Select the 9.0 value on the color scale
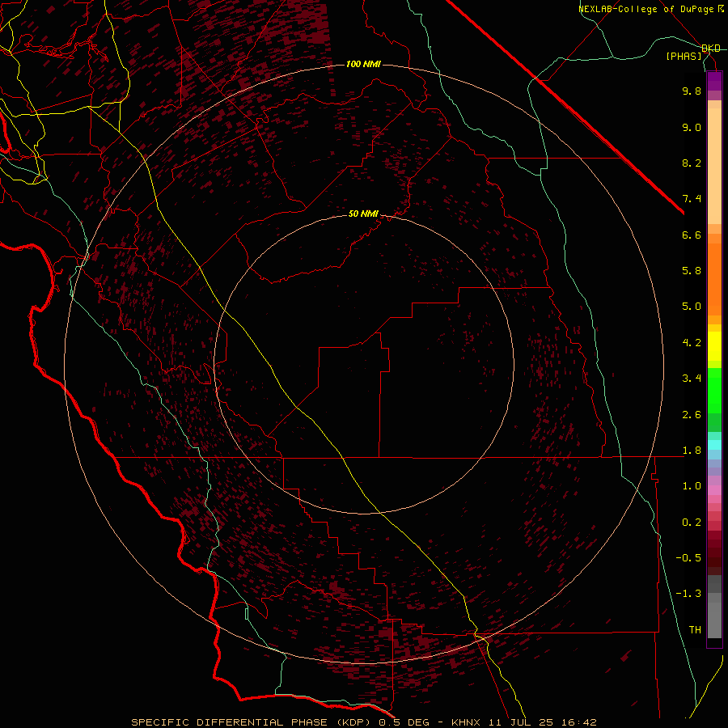 [x=692, y=127]
